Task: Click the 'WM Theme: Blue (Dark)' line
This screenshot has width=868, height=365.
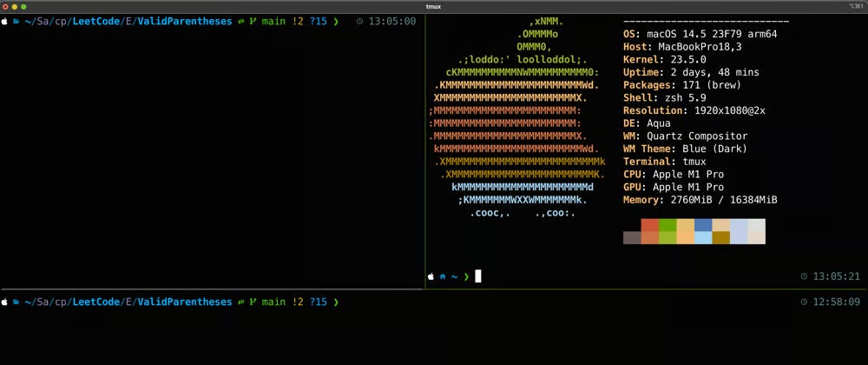Action: 686,149
